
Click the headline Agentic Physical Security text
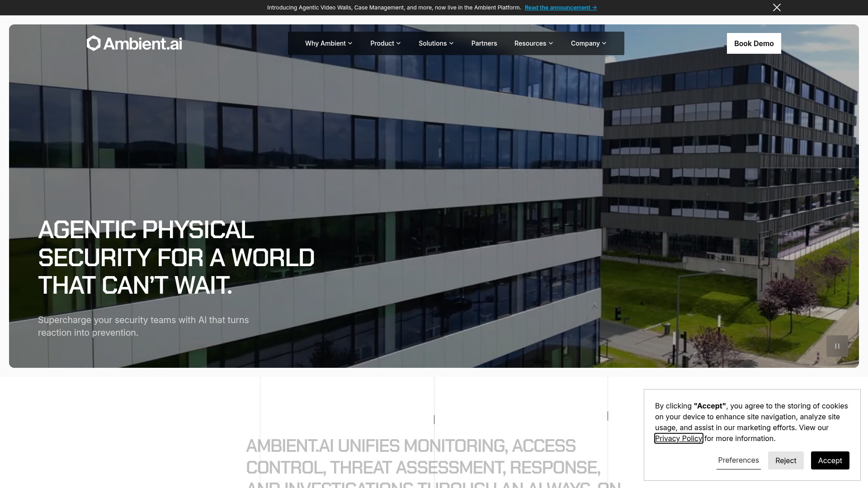click(x=176, y=258)
